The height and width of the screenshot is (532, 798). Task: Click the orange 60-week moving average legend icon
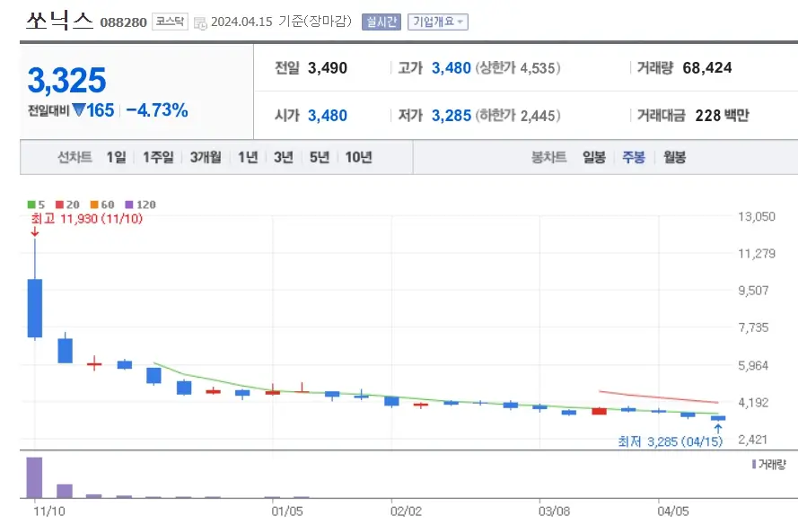point(92,205)
